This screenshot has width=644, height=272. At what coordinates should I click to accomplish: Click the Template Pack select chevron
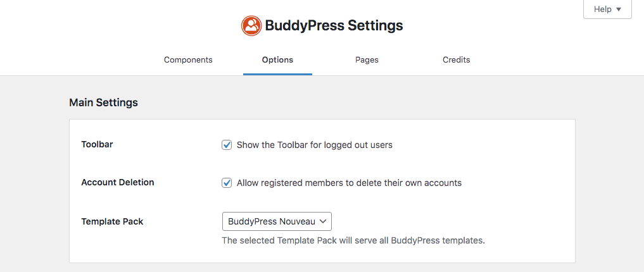[323, 221]
